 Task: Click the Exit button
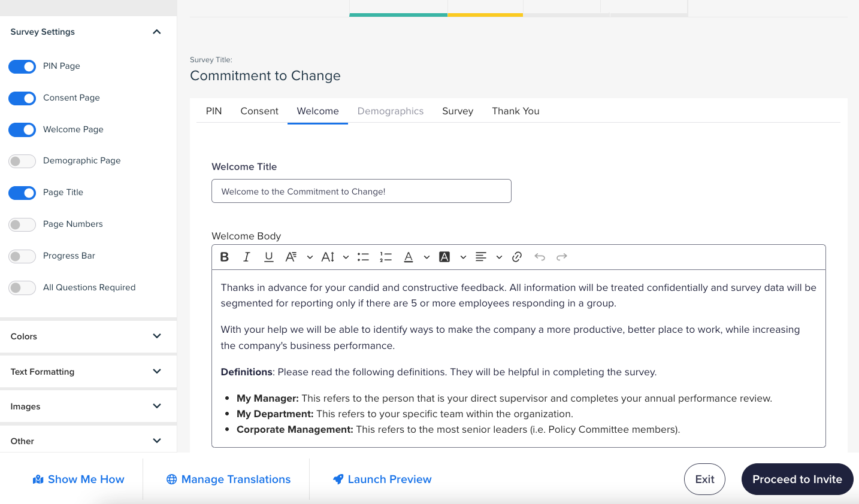(704, 479)
